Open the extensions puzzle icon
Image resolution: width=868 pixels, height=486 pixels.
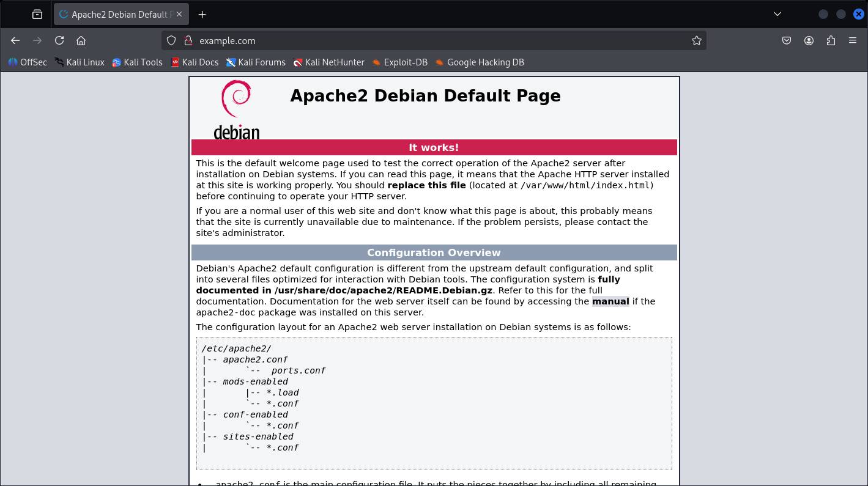click(x=831, y=40)
